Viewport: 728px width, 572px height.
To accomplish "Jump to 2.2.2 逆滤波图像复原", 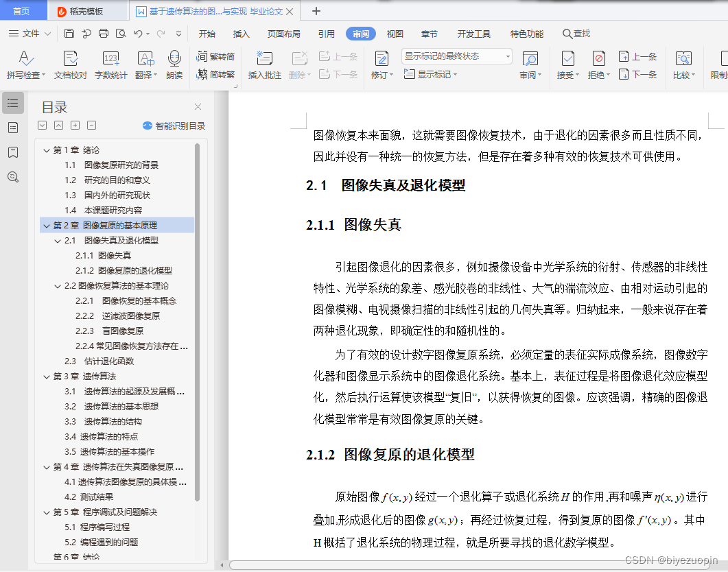I will pyautogui.click(x=117, y=316).
